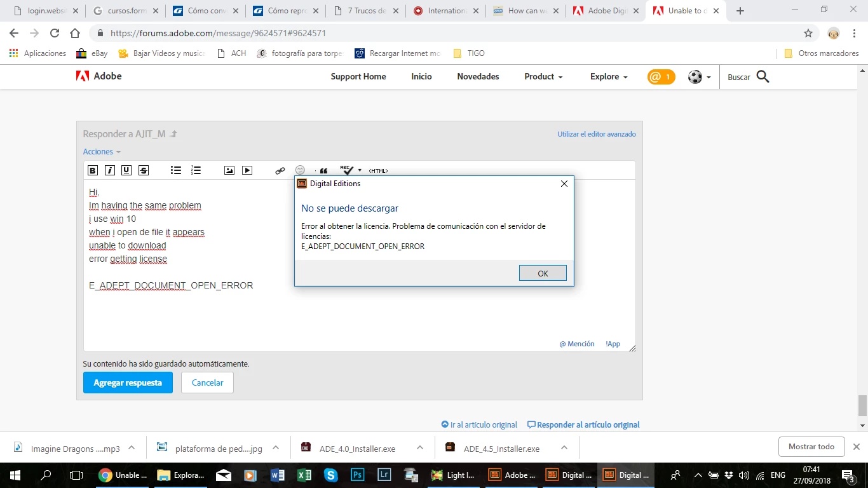Image resolution: width=868 pixels, height=488 pixels.
Task: Switch to the HTML source view
Action: (x=378, y=170)
